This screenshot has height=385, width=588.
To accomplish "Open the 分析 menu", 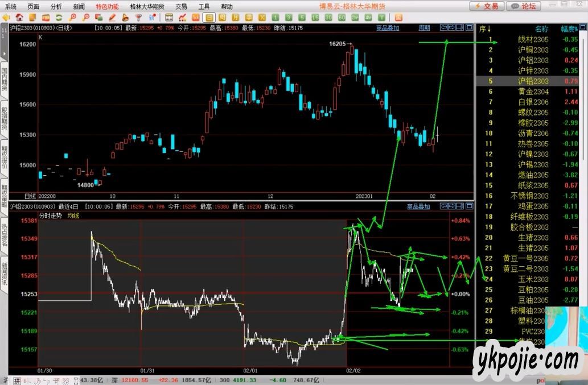I will 56,6.
